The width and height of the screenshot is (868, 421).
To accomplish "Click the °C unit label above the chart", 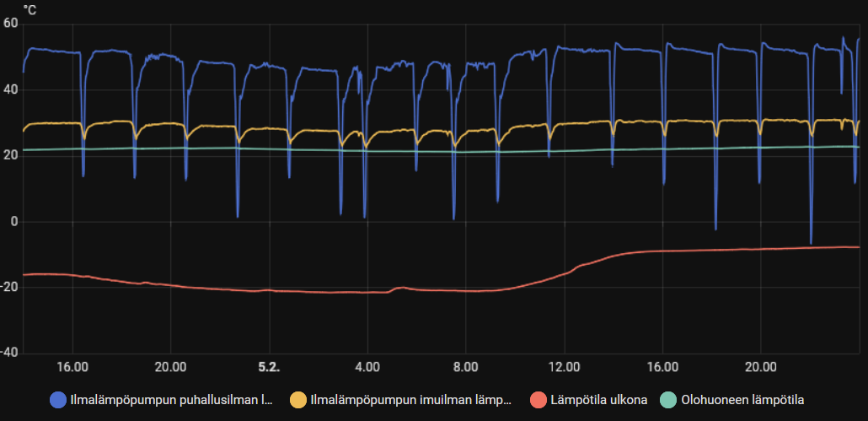I will 29,9.
